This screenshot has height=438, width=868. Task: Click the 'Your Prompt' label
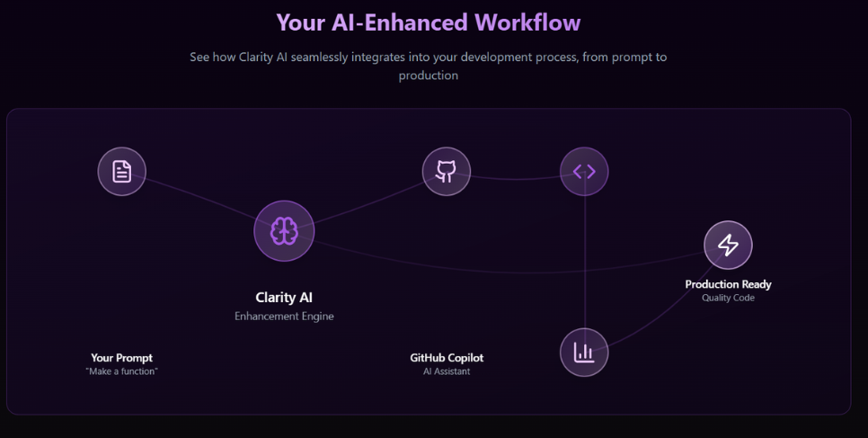122,358
